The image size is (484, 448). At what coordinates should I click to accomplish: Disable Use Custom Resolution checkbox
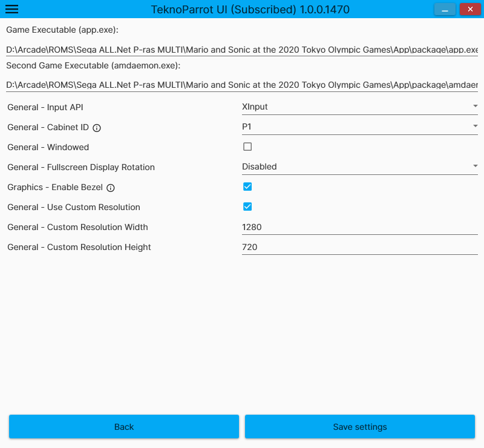[x=247, y=206]
